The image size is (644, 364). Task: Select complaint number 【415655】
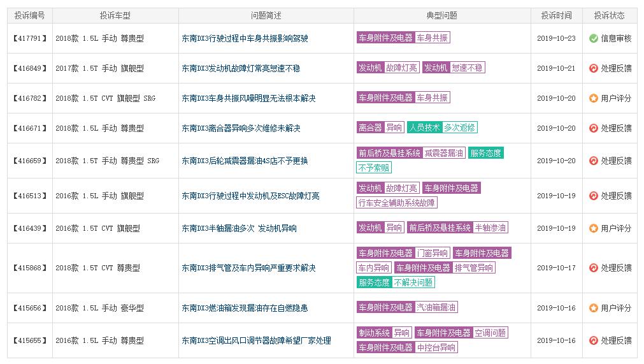(x=29, y=340)
